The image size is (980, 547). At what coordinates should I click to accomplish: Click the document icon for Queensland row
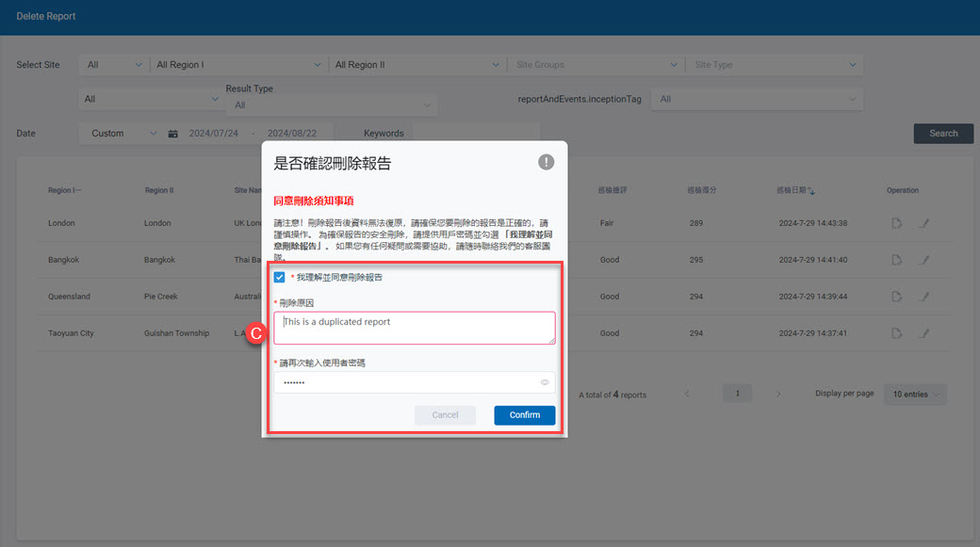coord(897,297)
